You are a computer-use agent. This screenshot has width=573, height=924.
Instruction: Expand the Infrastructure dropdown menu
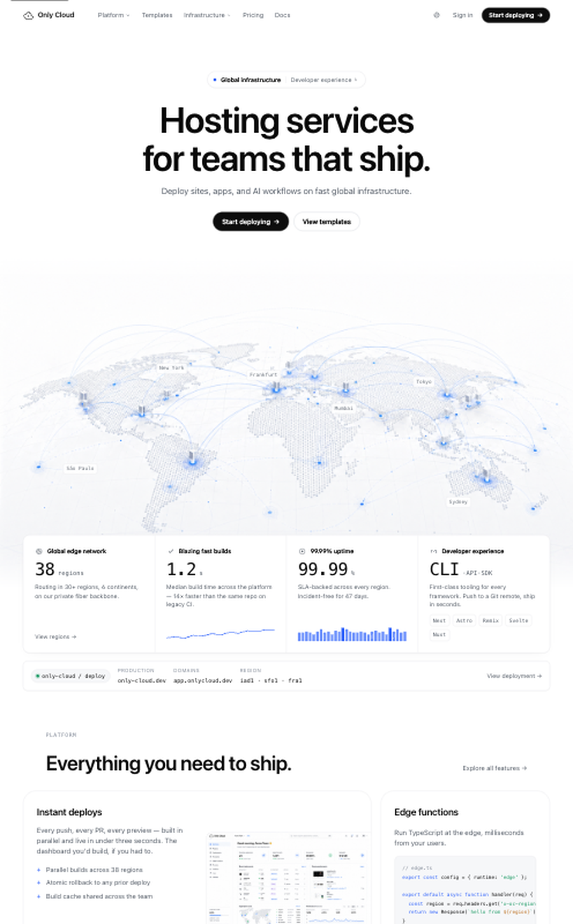(x=207, y=15)
